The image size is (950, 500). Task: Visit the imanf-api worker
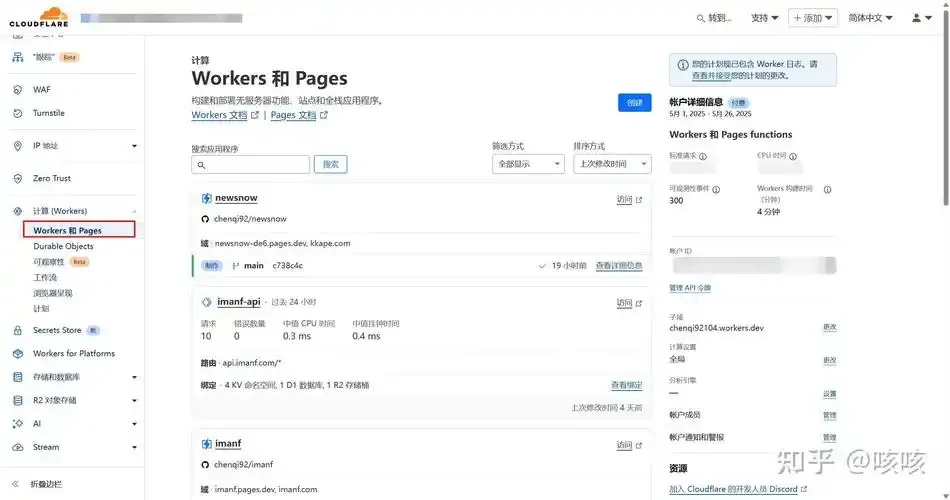(x=629, y=303)
